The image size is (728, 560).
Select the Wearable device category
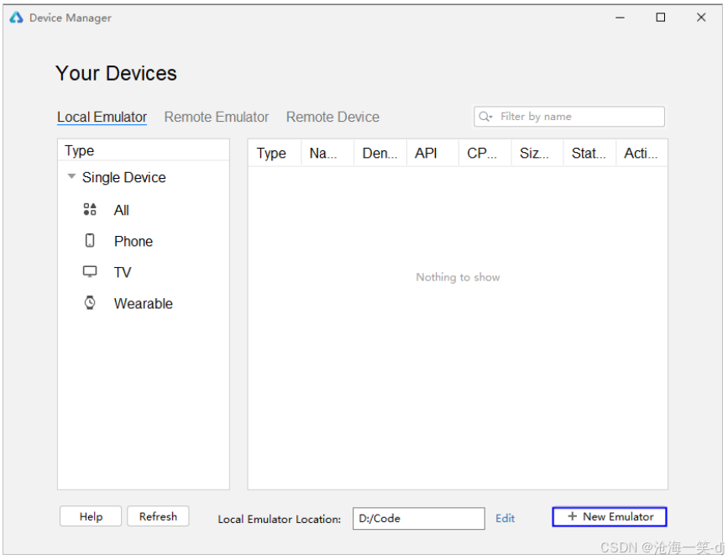tap(143, 302)
